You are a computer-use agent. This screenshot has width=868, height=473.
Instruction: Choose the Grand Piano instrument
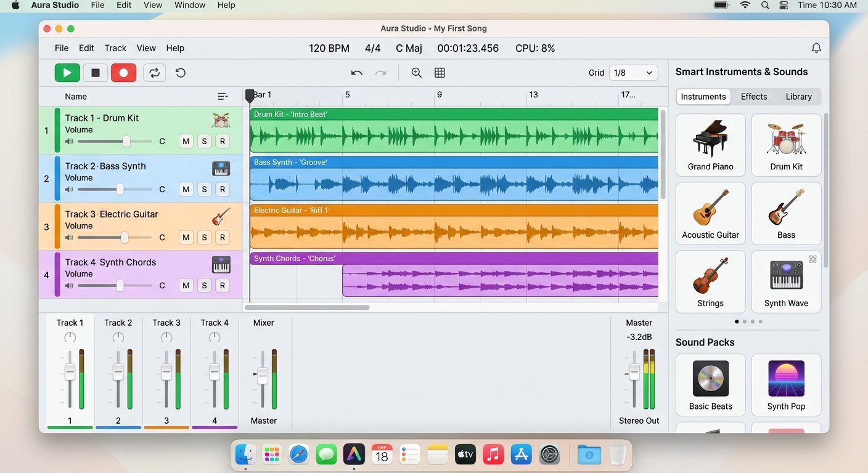coord(710,145)
